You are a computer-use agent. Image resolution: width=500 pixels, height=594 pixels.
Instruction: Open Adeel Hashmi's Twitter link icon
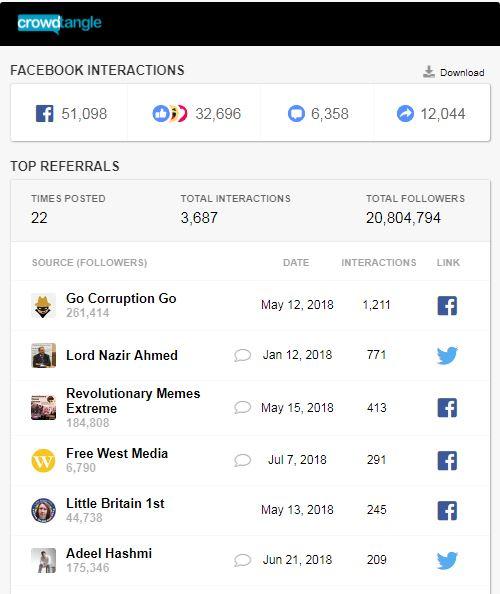point(447,560)
